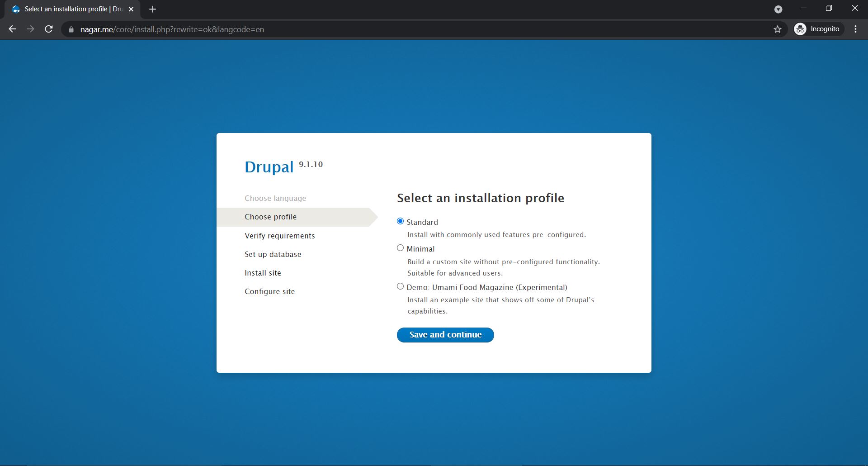Open the Incognito profile indicator

818,29
